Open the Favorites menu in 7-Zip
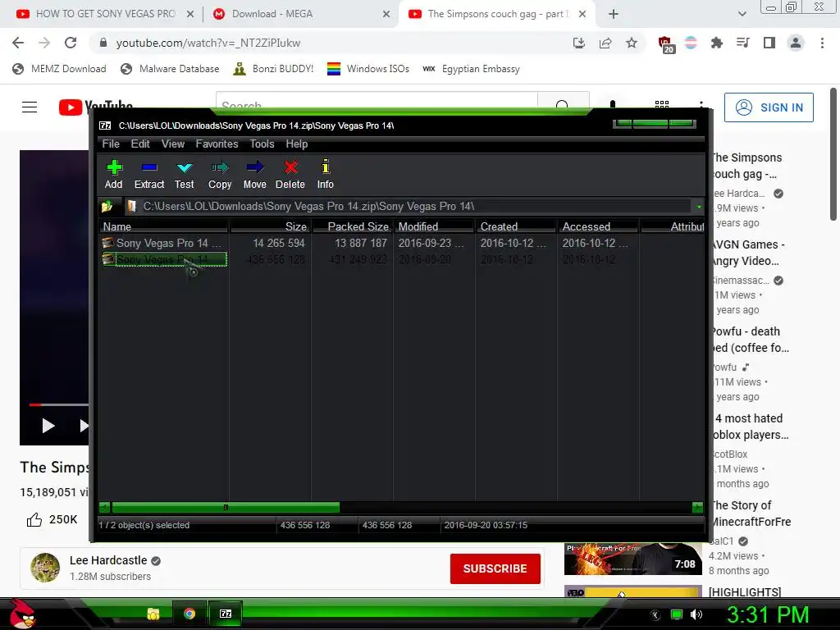 click(x=217, y=144)
